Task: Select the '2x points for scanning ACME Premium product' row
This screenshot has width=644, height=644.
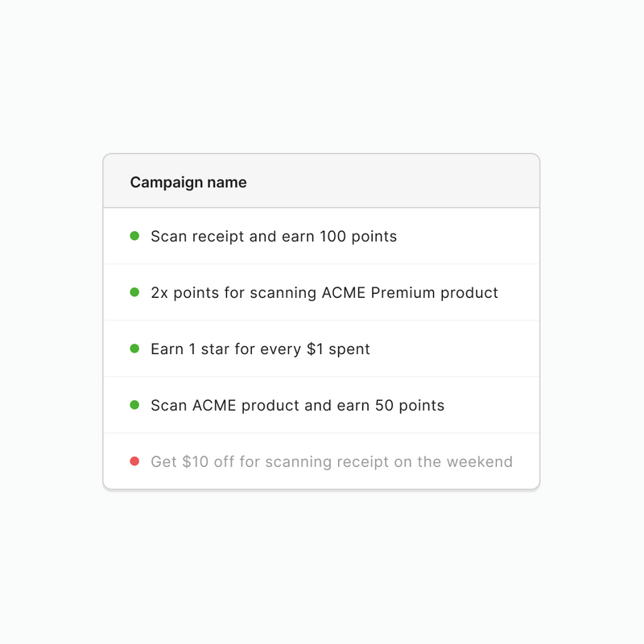Action: click(324, 292)
